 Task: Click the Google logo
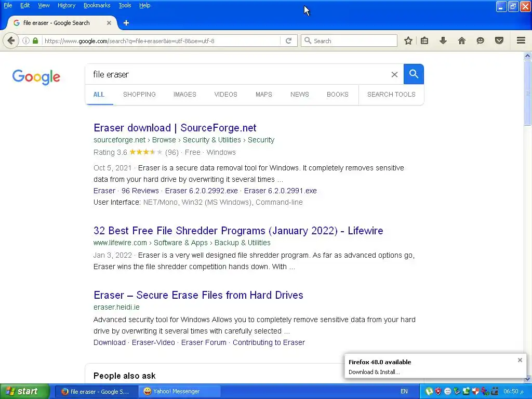click(36, 77)
